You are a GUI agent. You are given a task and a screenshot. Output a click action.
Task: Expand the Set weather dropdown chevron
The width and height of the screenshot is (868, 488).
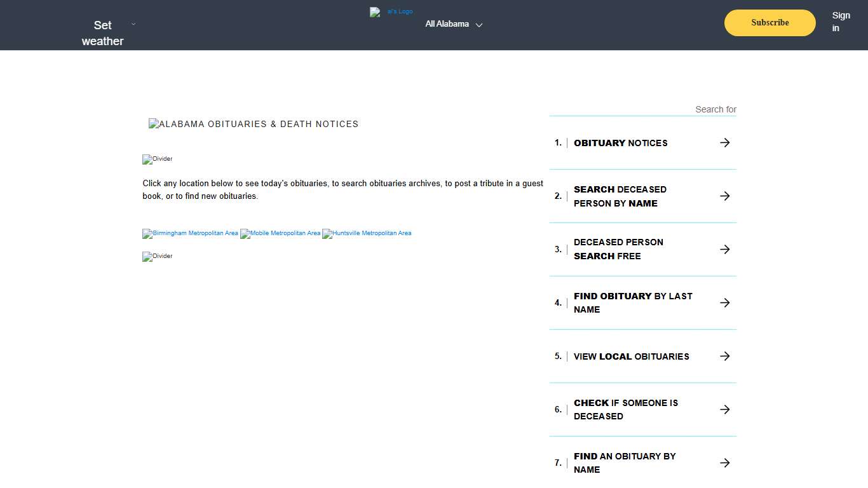click(133, 24)
